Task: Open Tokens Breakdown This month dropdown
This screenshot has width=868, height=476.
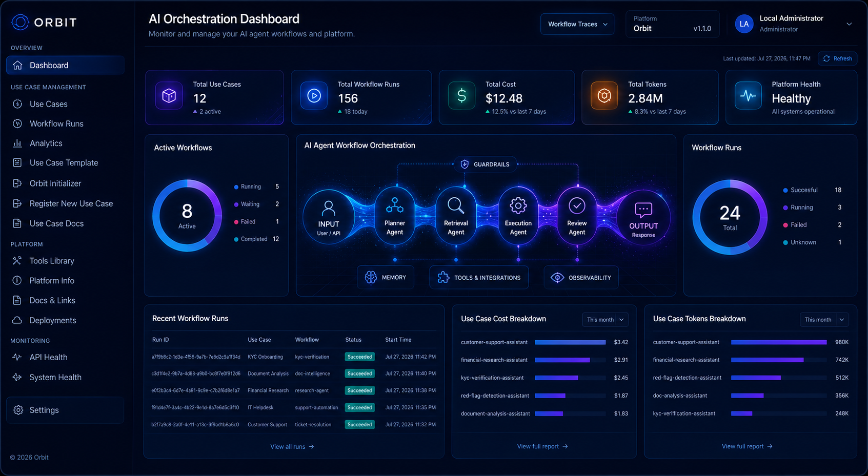Action: point(824,320)
